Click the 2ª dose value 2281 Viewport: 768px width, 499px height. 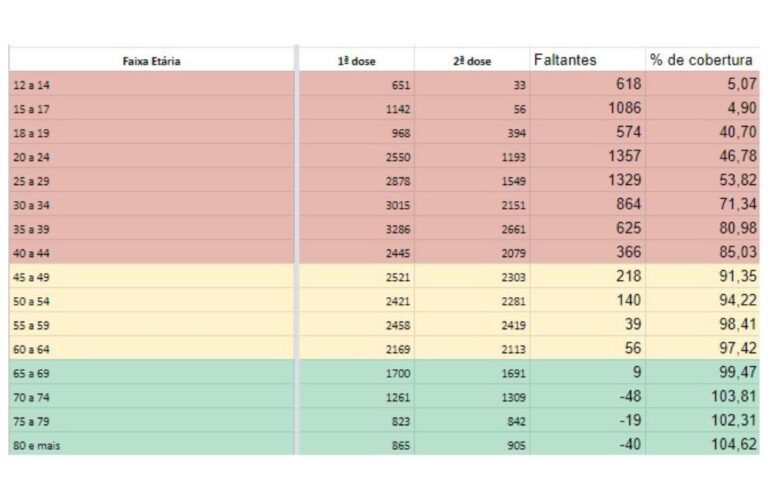pyautogui.click(x=512, y=301)
